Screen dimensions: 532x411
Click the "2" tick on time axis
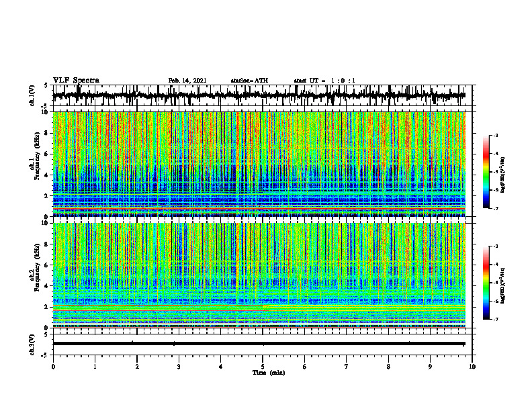coord(137,367)
